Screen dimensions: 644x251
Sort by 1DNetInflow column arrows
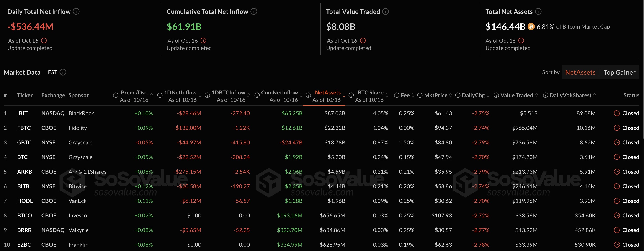pos(200,95)
